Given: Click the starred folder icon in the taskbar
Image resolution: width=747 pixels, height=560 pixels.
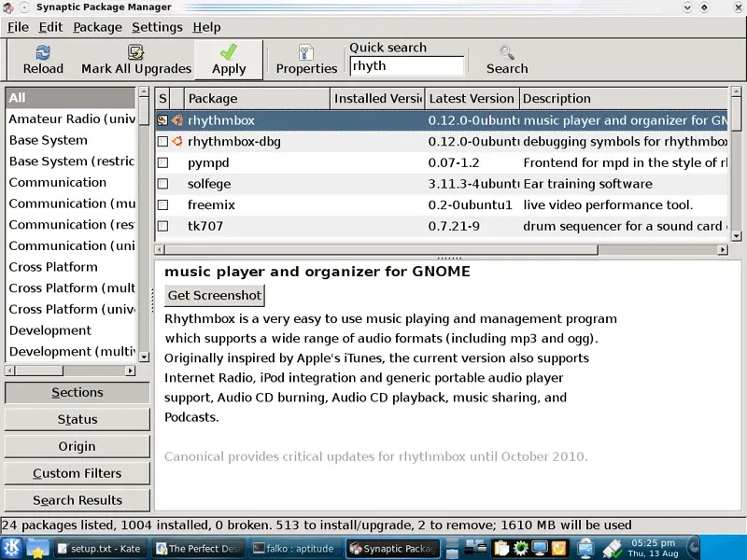Looking at the screenshot, I should coord(37,548).
